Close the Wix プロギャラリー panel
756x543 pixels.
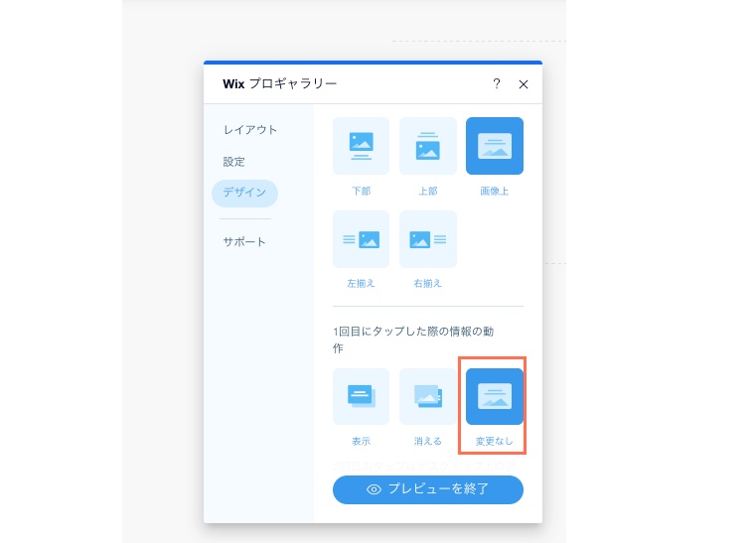click(524, 84)
